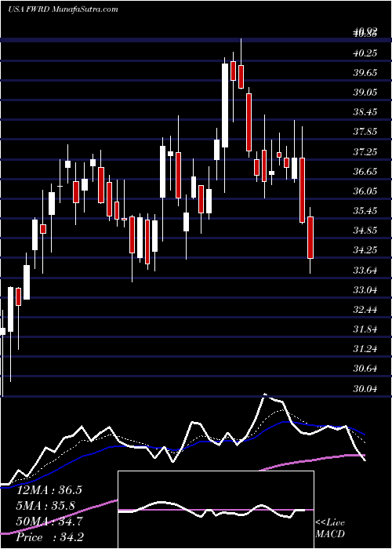The height and width of the screenshot is (549, 392).
Task: Click the USA FWRD MunafaSutra.com title text
Action: tap(63, 9)
